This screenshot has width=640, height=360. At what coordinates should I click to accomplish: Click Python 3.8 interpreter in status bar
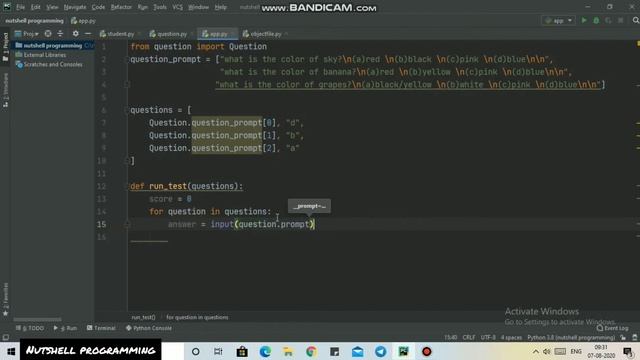click(x=571, y=338)
